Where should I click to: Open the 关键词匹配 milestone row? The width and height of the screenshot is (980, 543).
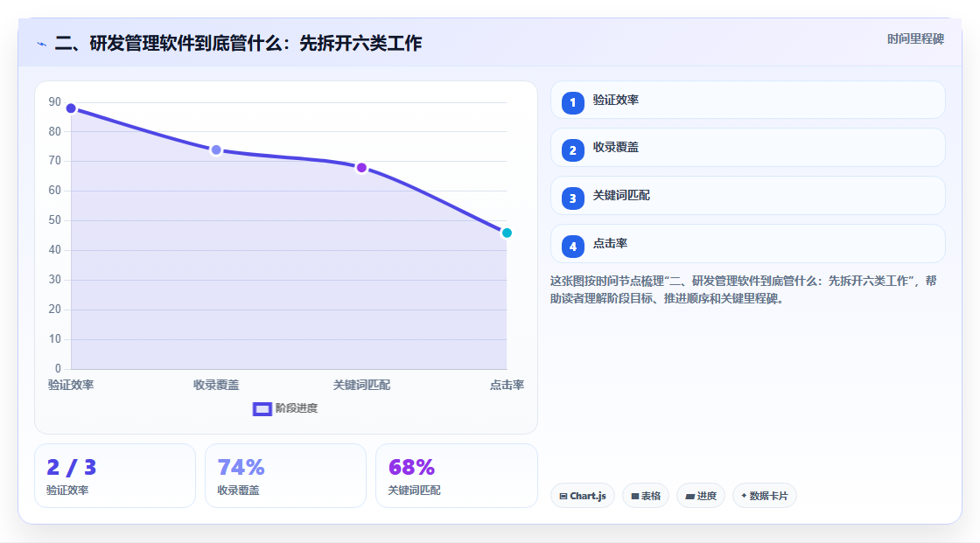747,196
